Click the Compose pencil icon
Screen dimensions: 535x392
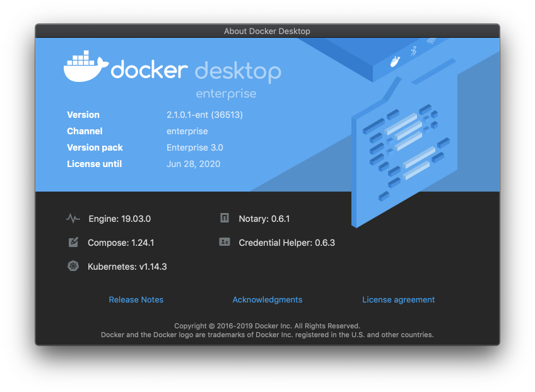[x=73, y=242]
